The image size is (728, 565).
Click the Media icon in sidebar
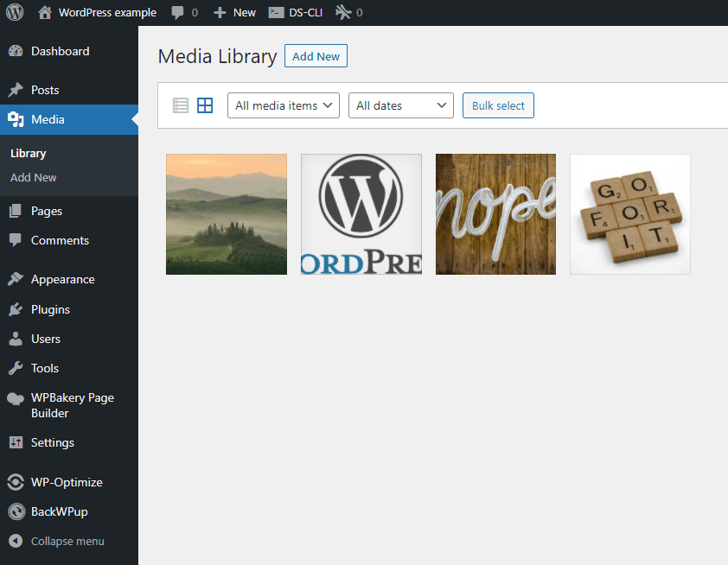click(16, 119)
